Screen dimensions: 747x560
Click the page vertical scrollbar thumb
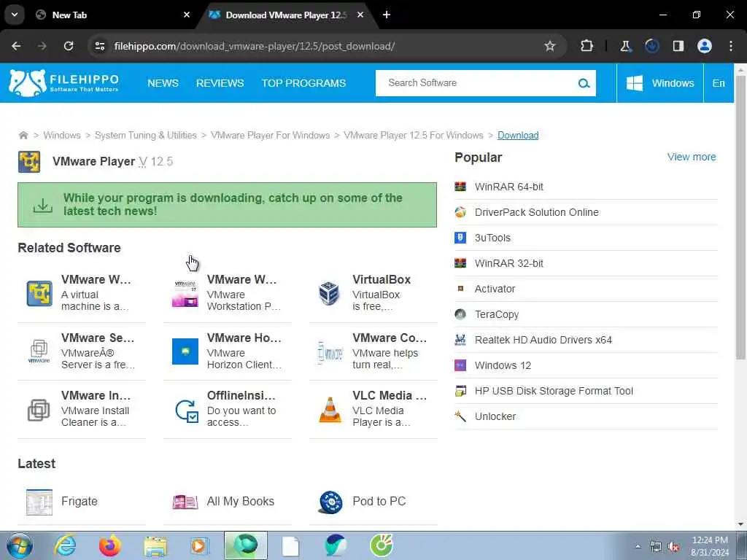pos(741,217)
